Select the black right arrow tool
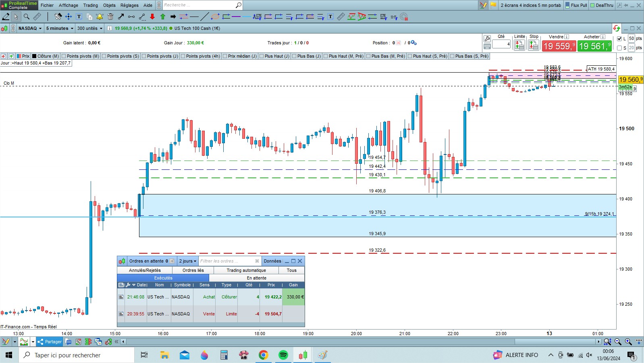 click(173, 17)
